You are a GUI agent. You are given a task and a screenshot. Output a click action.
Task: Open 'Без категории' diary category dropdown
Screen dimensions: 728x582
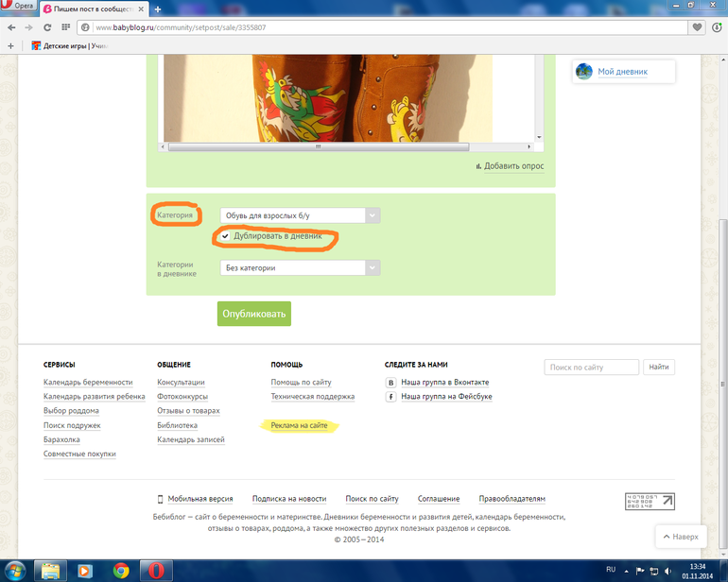point(300,267)
